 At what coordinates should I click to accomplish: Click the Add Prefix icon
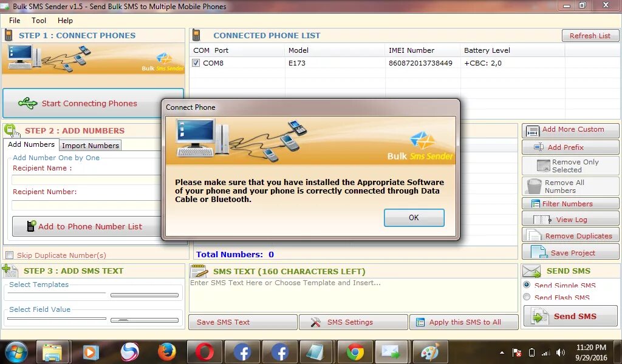pyautogui.click(x=539, y=147)
